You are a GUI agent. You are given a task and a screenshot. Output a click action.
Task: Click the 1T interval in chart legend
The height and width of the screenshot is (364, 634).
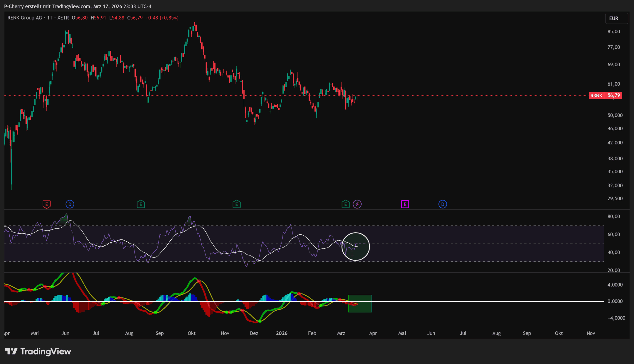(x=50, y=18)
